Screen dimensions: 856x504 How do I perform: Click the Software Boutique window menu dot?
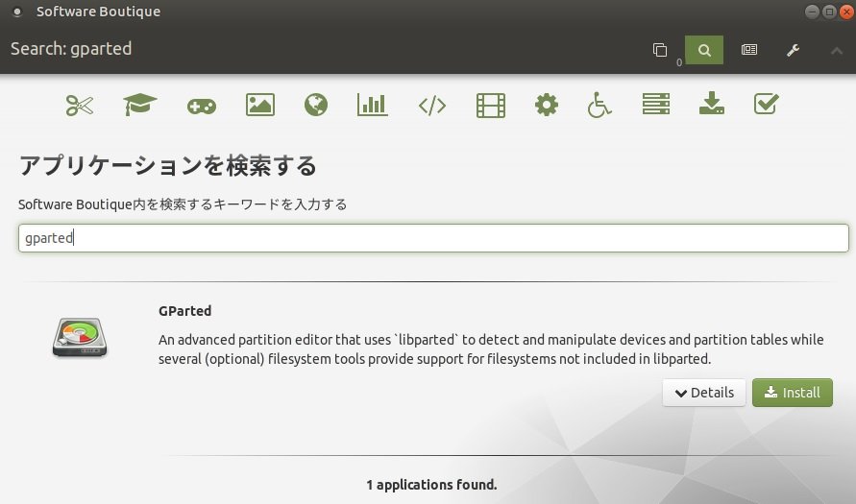coord(17,12)
